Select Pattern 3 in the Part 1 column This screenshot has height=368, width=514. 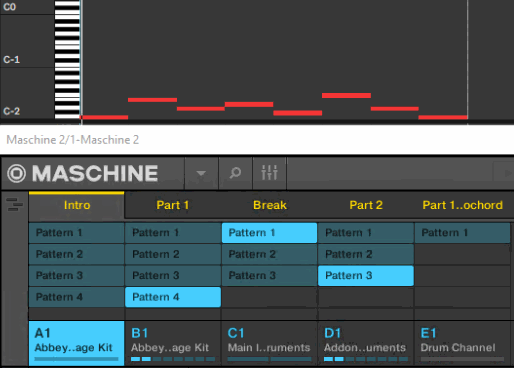tap(173, 276)
